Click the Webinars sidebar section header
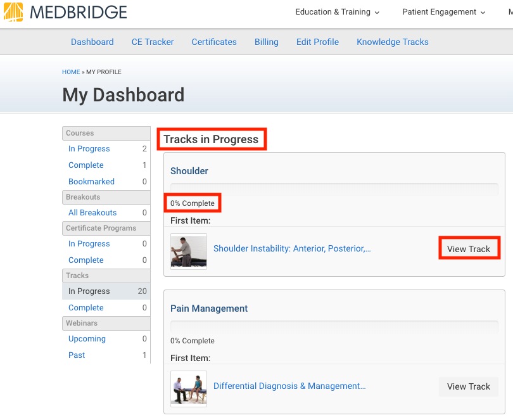 click(106, 323)
